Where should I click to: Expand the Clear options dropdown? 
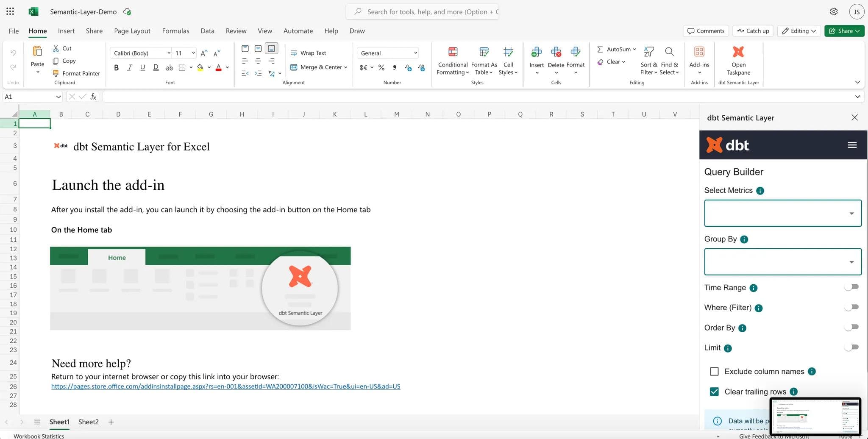(623, 62)
